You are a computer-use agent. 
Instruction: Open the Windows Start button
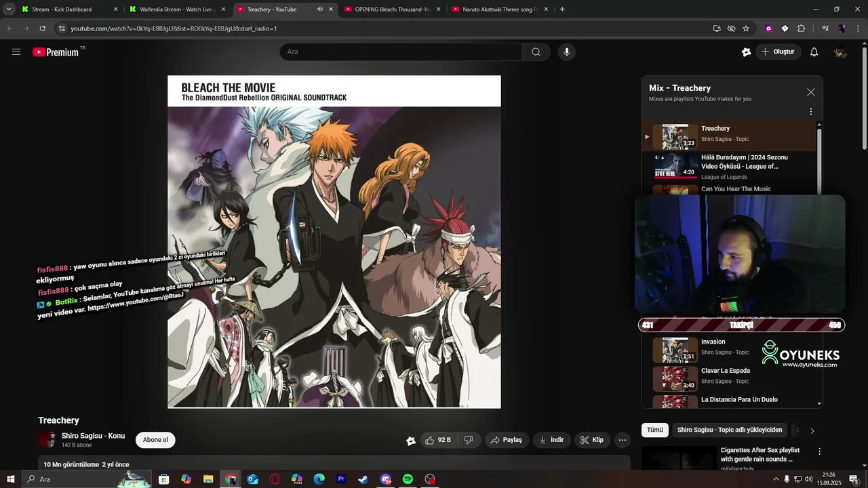coord(11,479)
